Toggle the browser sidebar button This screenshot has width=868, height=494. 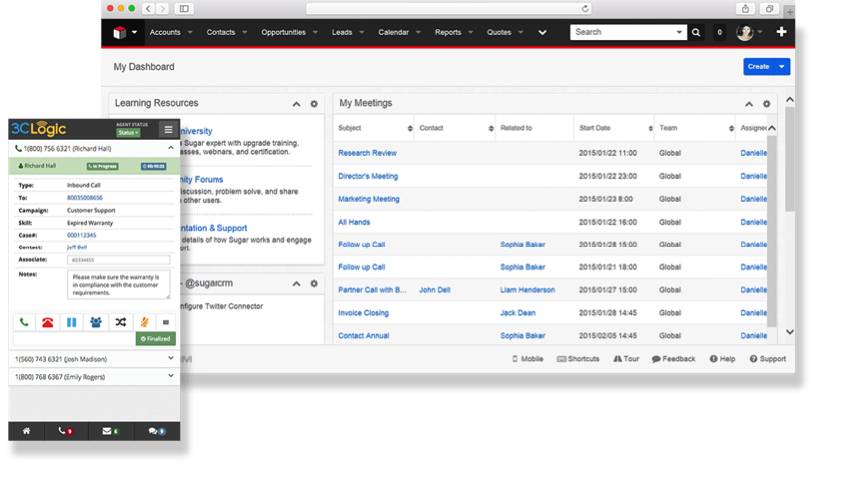[184, 9]
